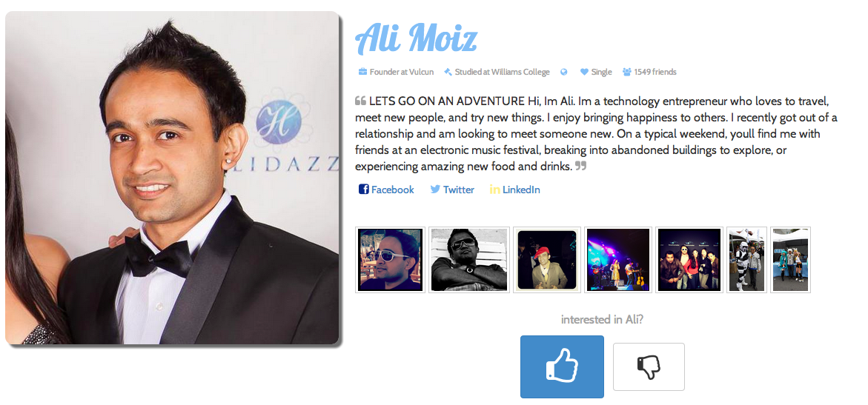Open the stormtrooper photo thumbnail
The width and height of the screenshot is (868, 405).
pos(746,260)
